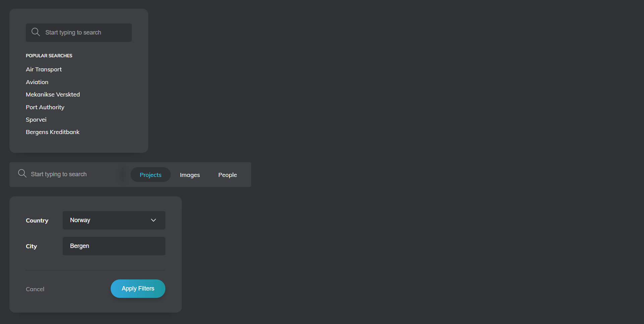Click the magnifier icon in the popular searches panel
Screen dimensions: 644x324
pyautogui.click(x=36, y=32)
